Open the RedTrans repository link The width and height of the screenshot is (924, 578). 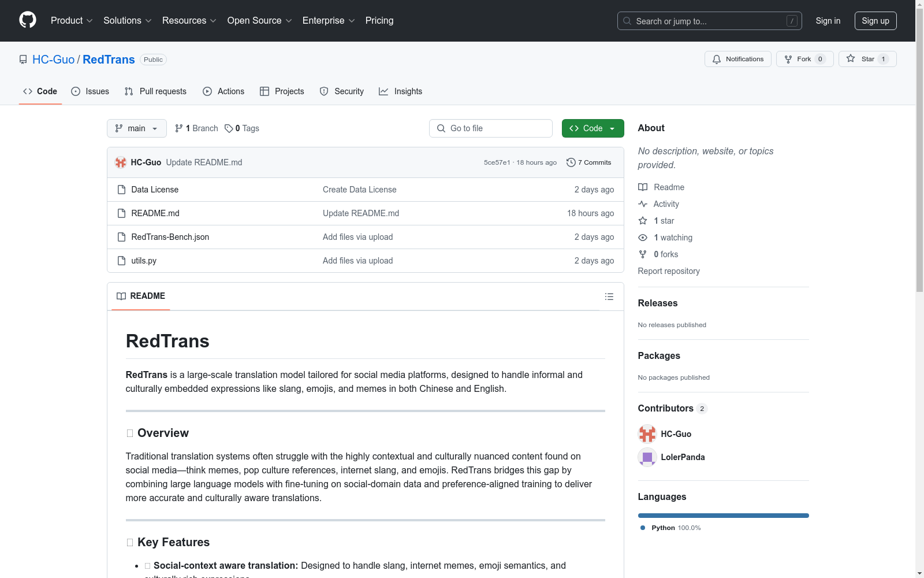109,60
